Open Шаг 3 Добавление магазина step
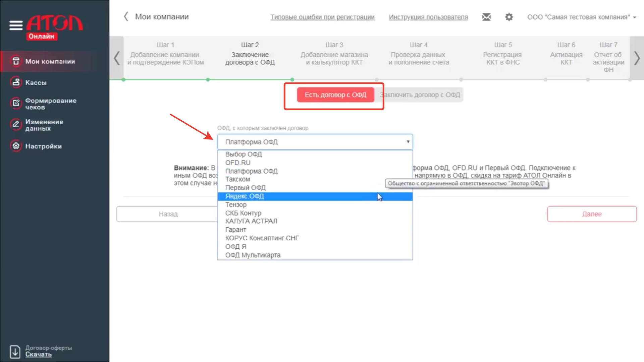This screenshot has width=644, height=362. point(334,55)
